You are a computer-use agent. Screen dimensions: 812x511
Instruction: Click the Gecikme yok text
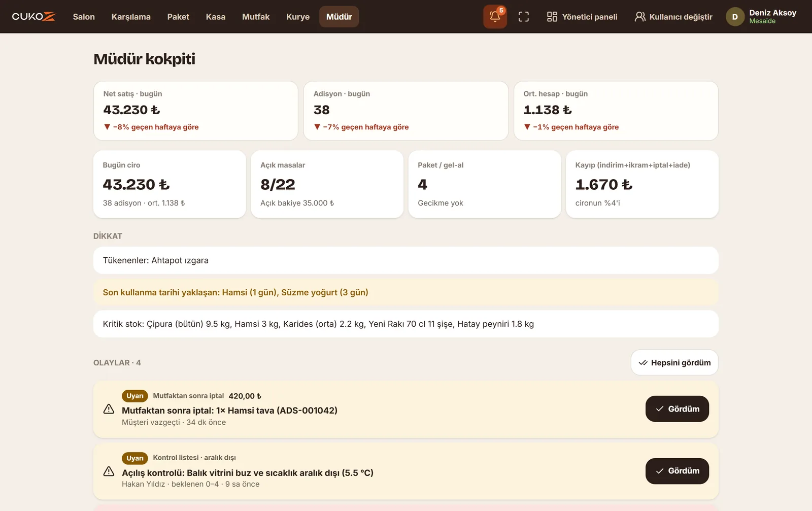coord(441,203)
